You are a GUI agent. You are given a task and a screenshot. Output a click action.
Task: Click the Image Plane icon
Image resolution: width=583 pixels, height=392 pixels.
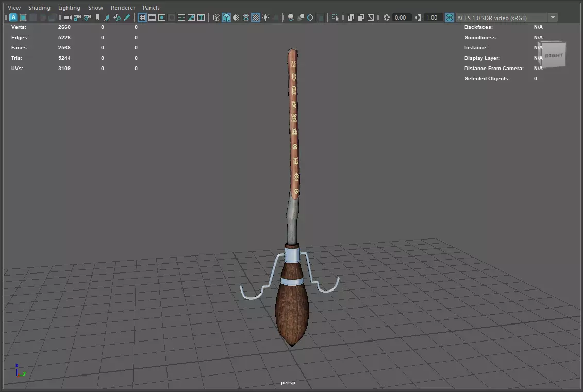107,18
